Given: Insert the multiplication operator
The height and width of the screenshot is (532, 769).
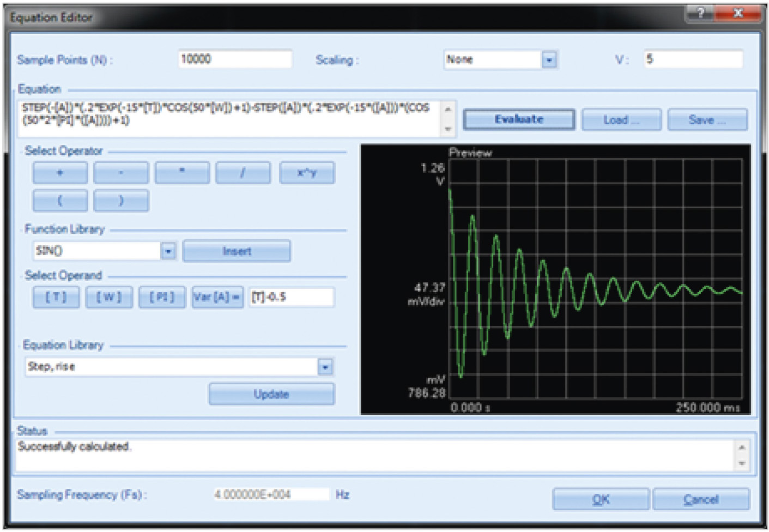Looking at the screenshot, I should click(182, 173).
